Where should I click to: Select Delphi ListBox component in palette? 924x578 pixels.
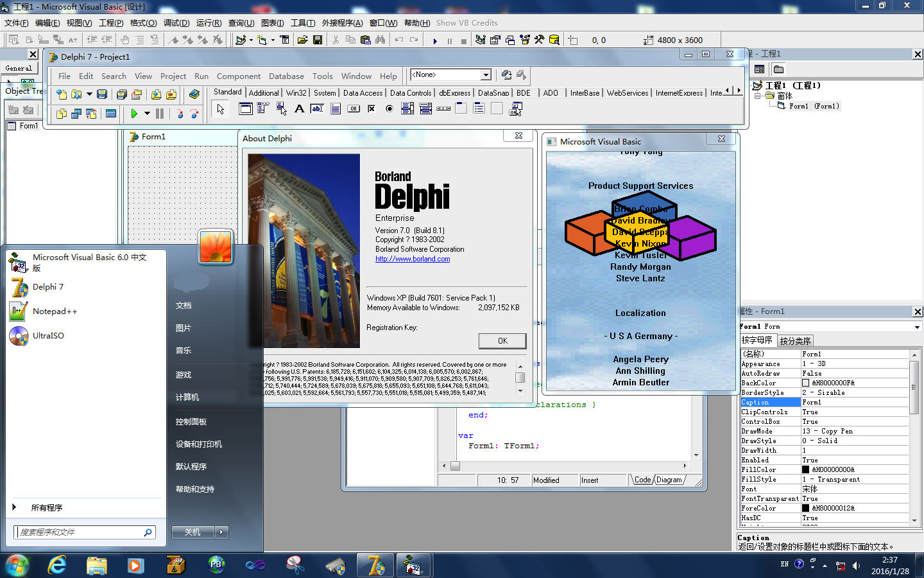click(x=407, y=109)
